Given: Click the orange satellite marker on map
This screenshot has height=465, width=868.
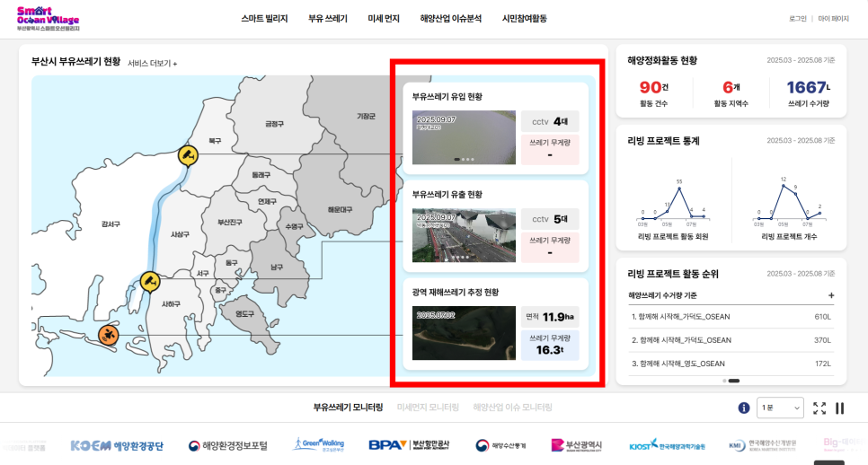Looking at the screenshot, I should tap(109, 335).
